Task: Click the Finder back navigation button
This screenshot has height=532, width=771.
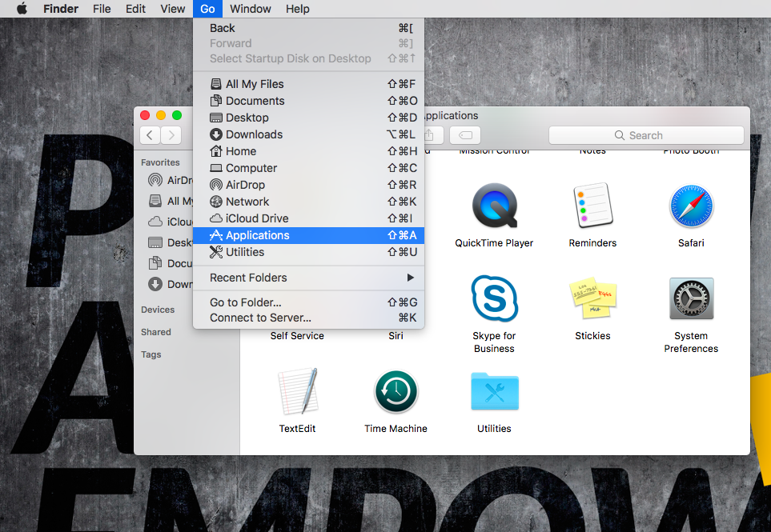Action: click(150, 135)
